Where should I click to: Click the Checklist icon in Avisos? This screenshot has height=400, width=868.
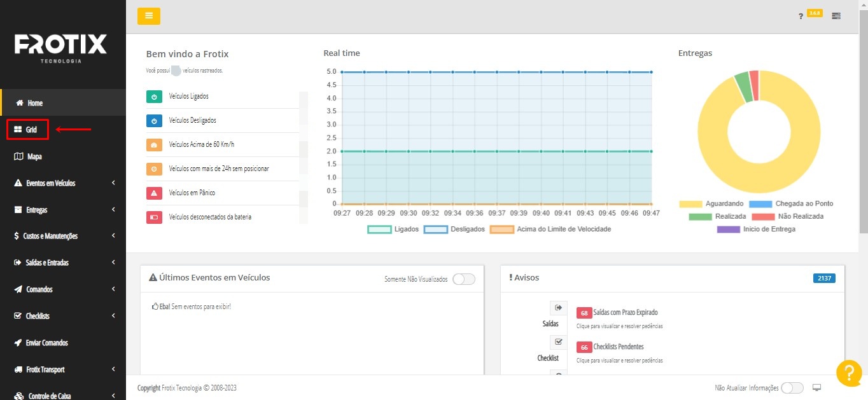point(558,342)
